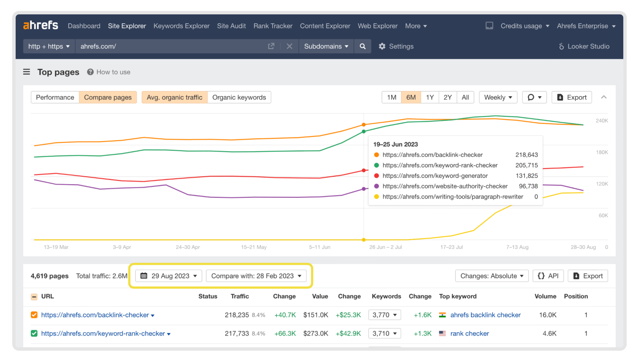Viewport: 644px width, 360px height.
Task: Expand the backlink-checker URL caret menu
Action: (x=153, y=316)
